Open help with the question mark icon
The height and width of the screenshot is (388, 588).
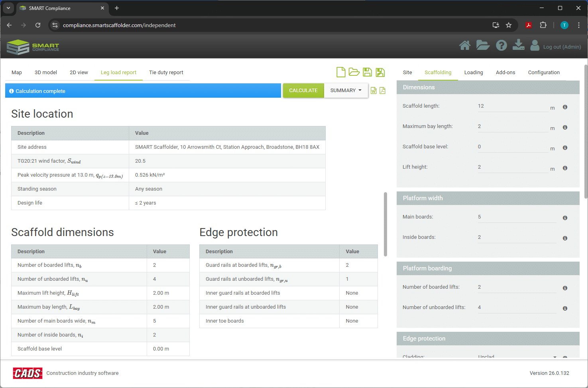click(501, 46)
